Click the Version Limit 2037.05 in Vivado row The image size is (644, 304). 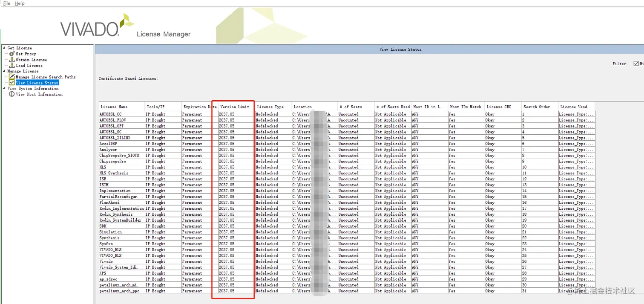tap(227, 261)
